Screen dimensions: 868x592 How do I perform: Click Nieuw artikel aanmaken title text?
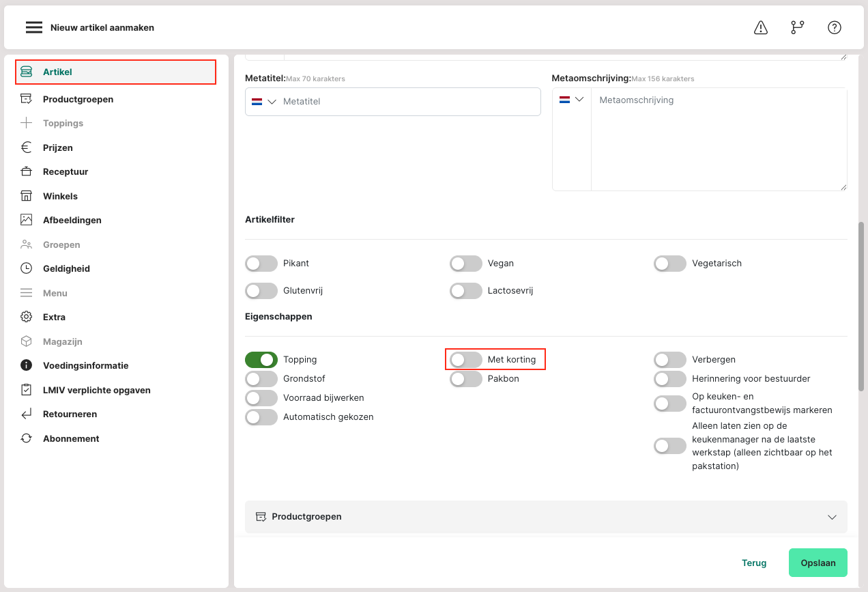click(102, 28)
